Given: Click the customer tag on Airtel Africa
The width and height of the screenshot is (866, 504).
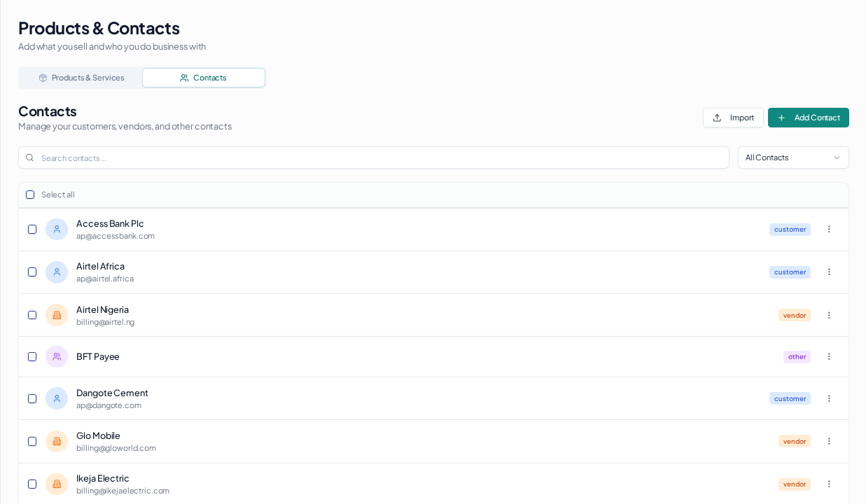Looking at the screenshot, I should point(790,272).
